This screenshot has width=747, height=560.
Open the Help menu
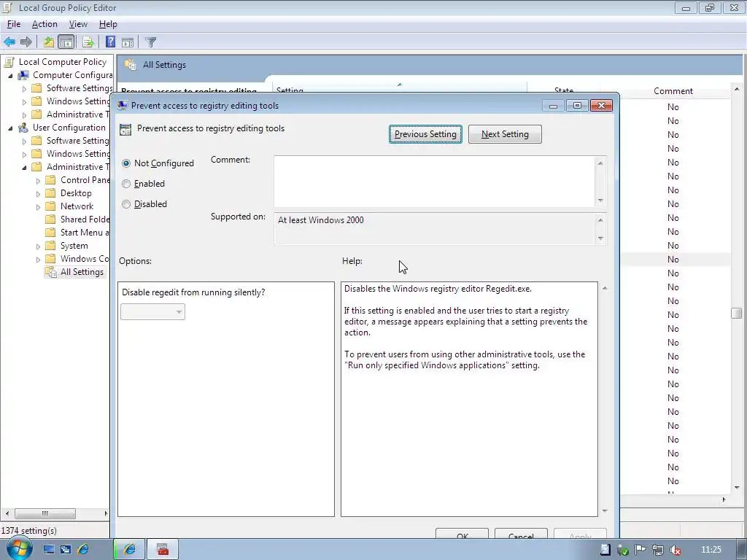(108, 24)
